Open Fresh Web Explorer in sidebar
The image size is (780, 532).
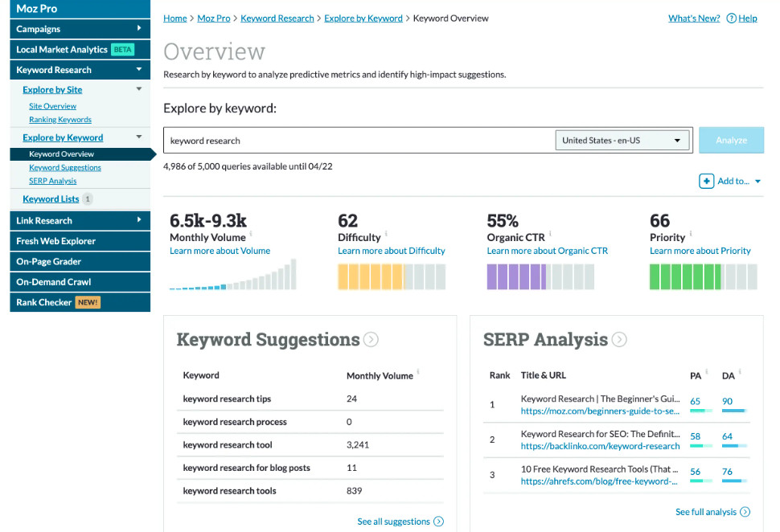pos(80,241)
